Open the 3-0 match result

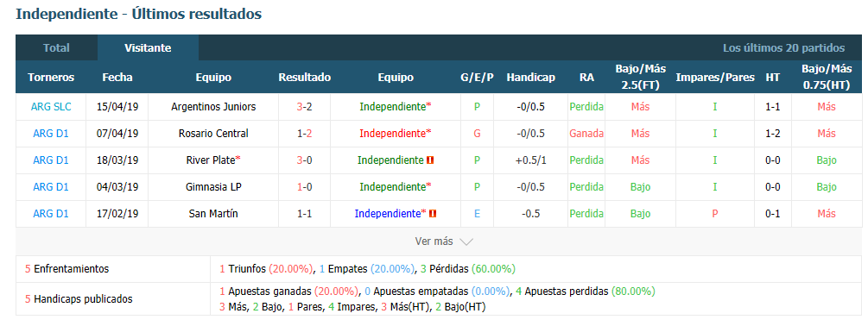(305, 160)
